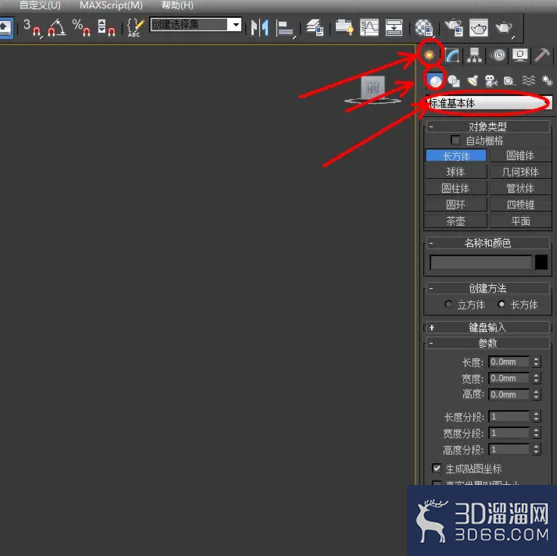Open the Curve Editor

[x=369, y=27]
